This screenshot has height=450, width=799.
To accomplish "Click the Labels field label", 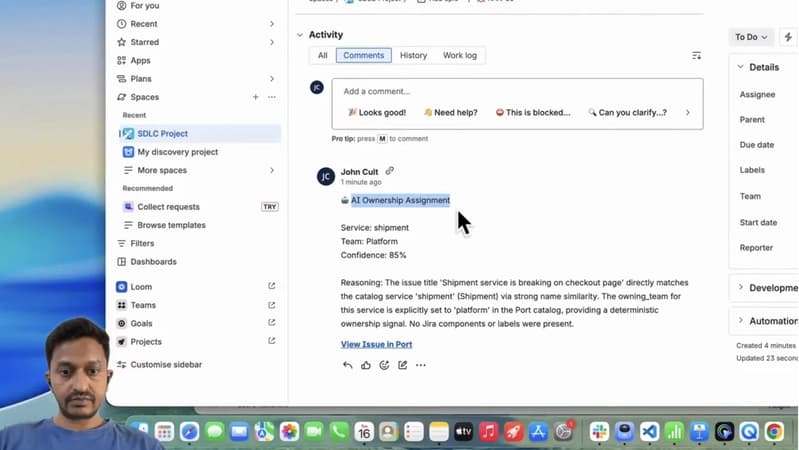I will point(752,170).
